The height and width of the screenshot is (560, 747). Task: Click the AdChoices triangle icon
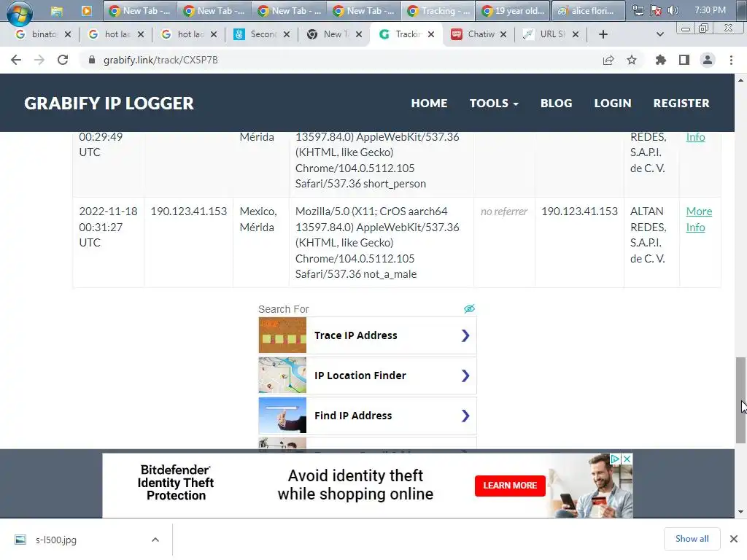point(616,459)
